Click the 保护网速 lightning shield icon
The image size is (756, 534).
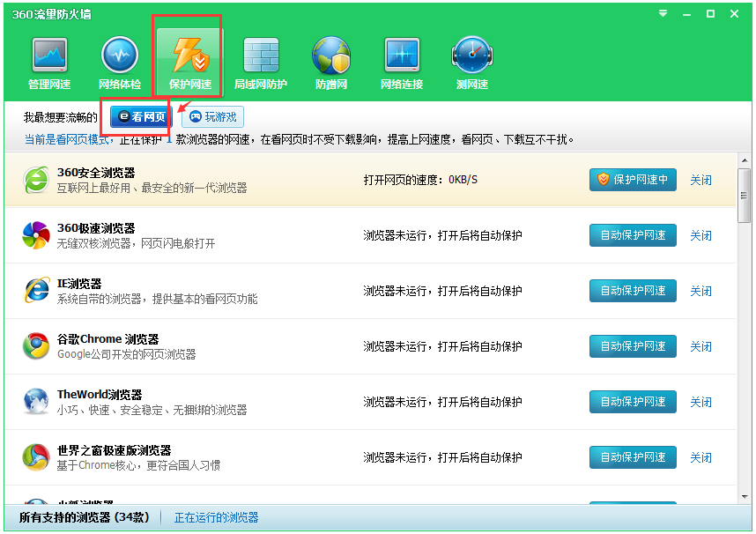pyautogui.click(x=190, y=56)
